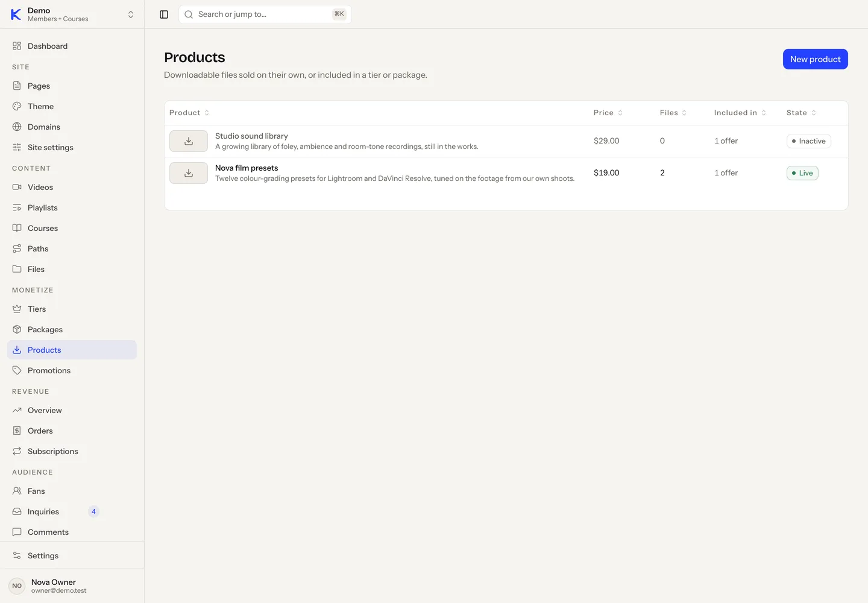Click the Overview trend icon
This screenshot has height=603, width=868.
[x=17, y=410]
